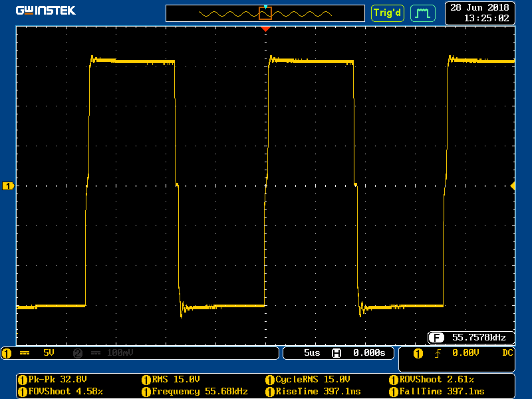Click the channel 2 coupling symbol
Screen dimensions: 532x399
click(96, 353)
